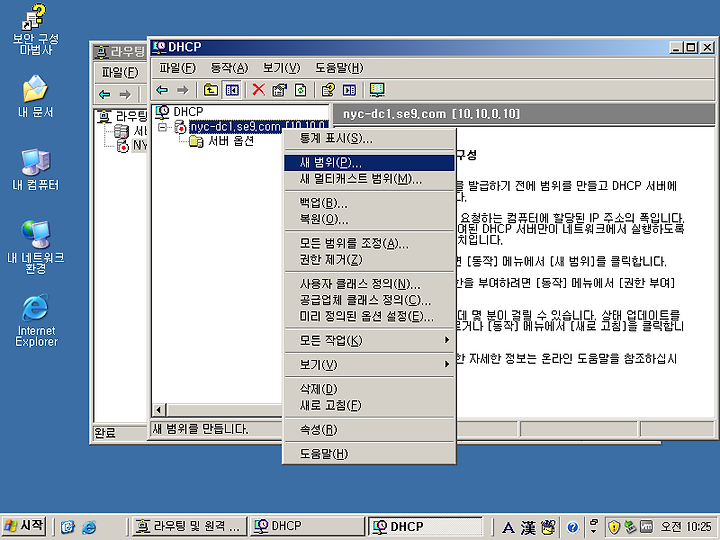Click the monitor icon in DHCP toolbar

click(377, 90)
